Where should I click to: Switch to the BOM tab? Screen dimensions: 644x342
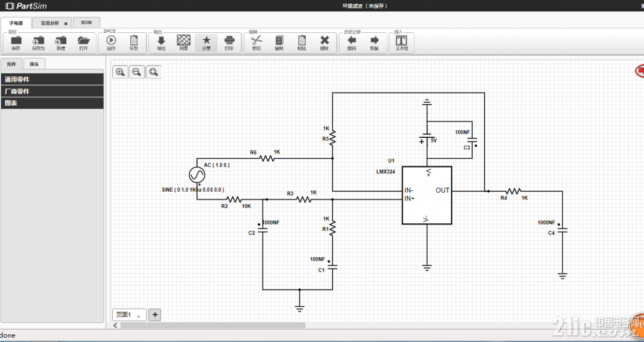tap(87, 23)
